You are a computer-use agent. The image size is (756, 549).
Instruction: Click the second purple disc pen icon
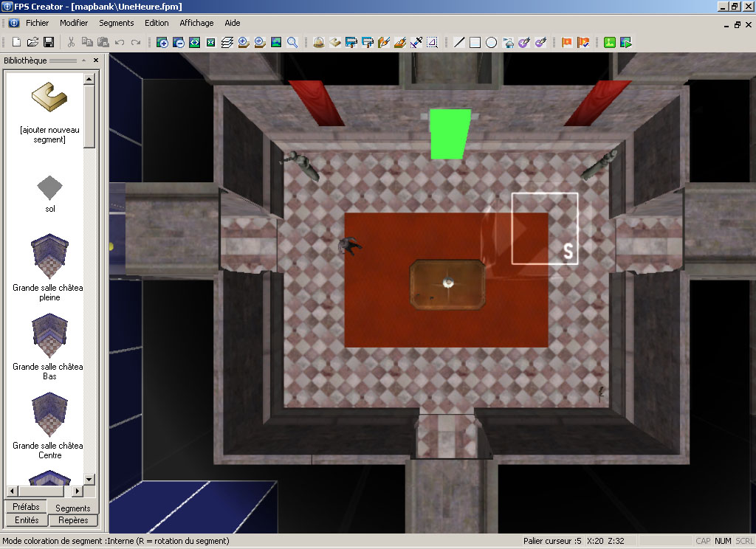540,42
